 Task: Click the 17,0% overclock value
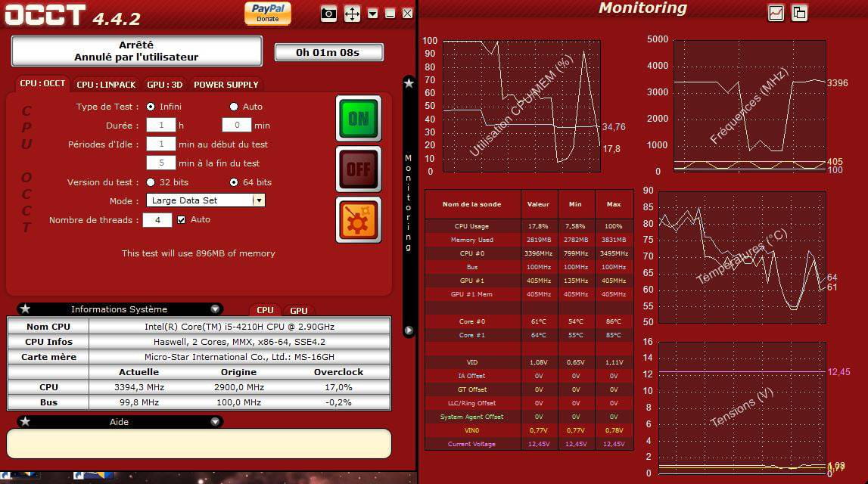coord(338,387)
